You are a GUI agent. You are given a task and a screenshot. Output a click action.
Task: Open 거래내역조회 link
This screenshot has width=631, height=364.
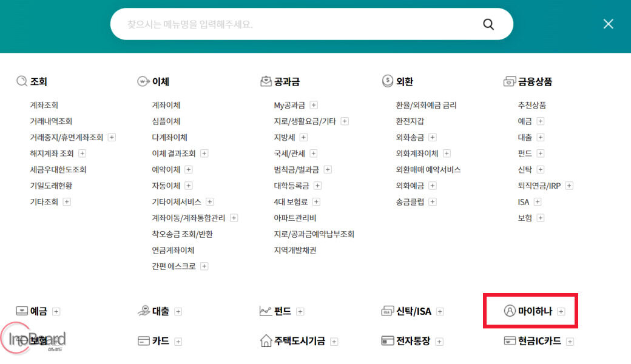point(51,121)
